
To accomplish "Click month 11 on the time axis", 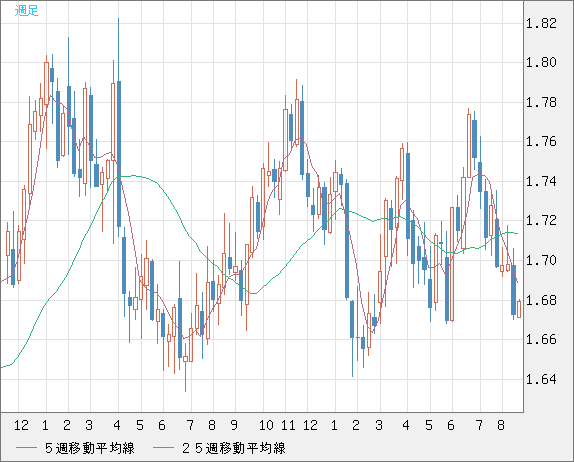I will [288, 425].
